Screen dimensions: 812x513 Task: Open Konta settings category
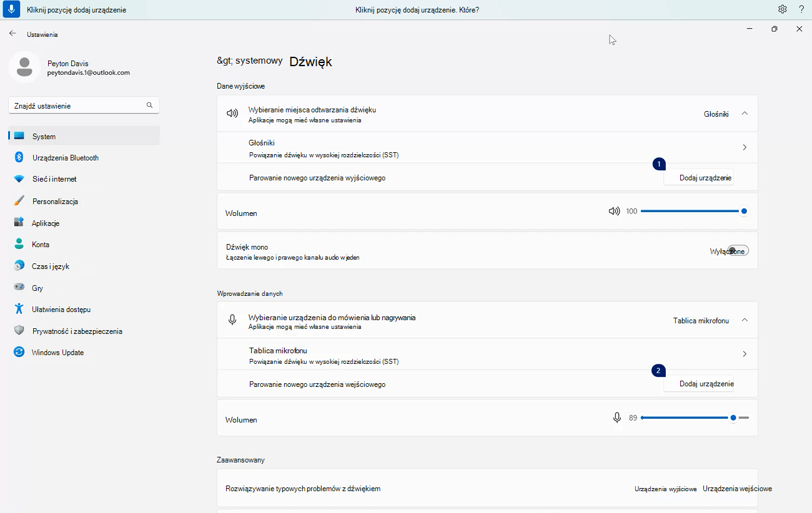(84, 244)
